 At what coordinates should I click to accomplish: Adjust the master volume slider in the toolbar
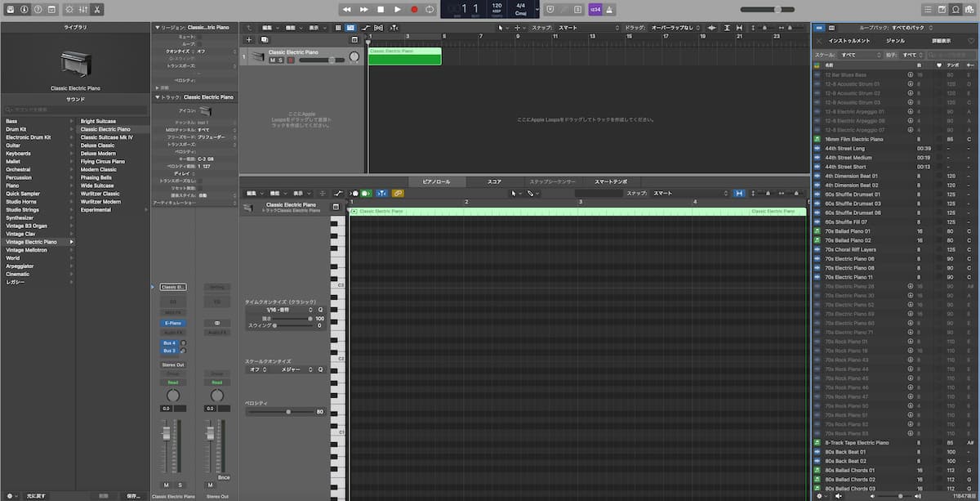tap(768, 9)
